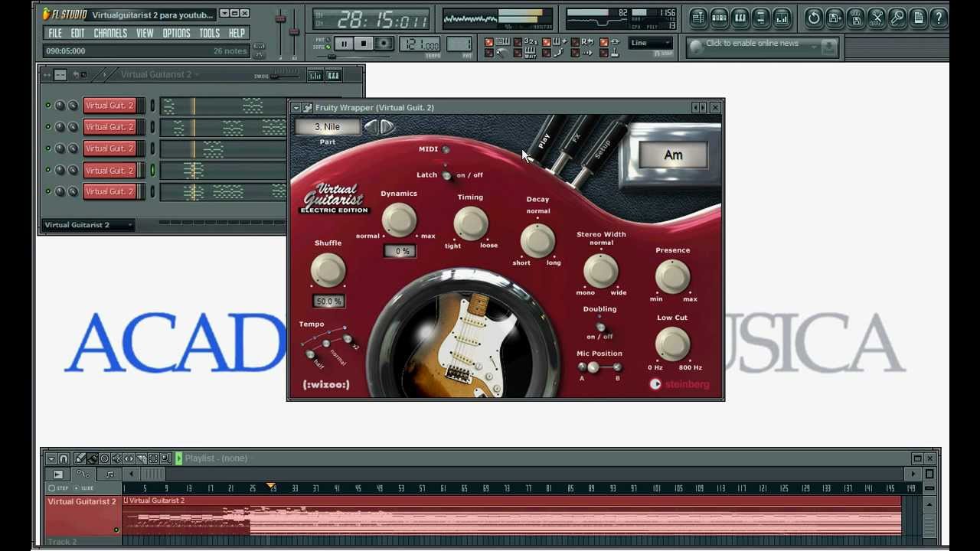Click the Am chord display
This screenshot has height=551, width=980.
673,155
